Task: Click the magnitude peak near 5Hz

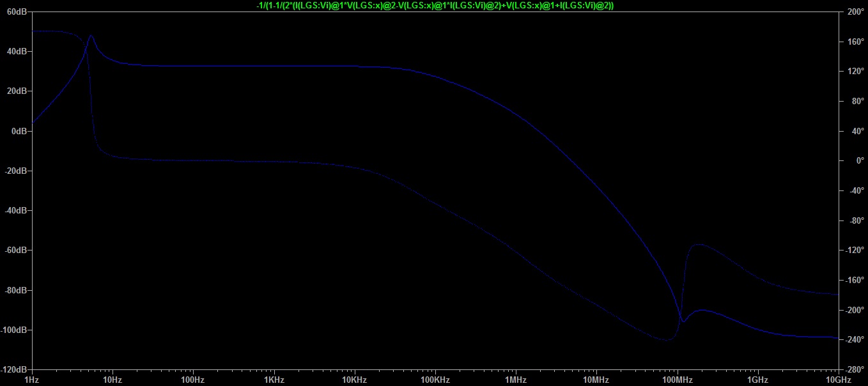Action: click(x=91, y=36)
